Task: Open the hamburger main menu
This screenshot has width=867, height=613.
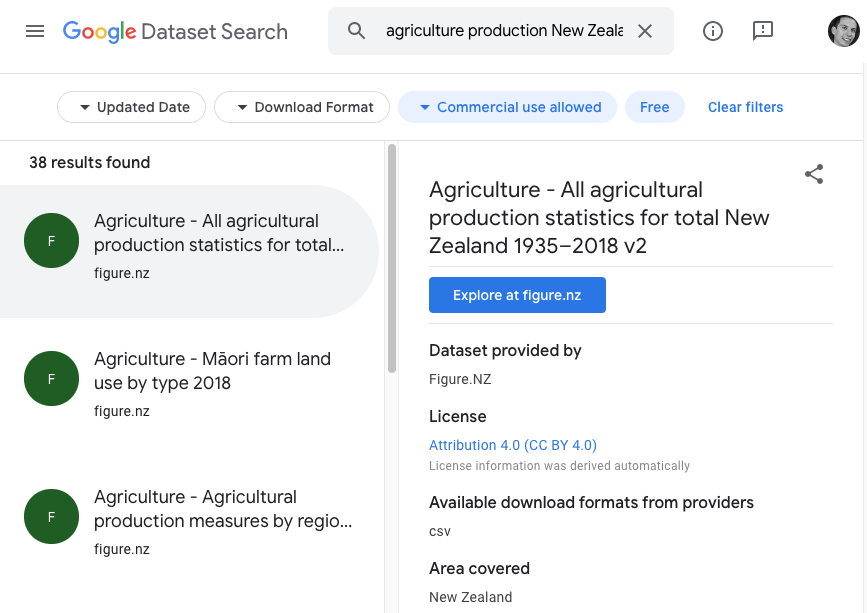Action: (x=35, y=31)
